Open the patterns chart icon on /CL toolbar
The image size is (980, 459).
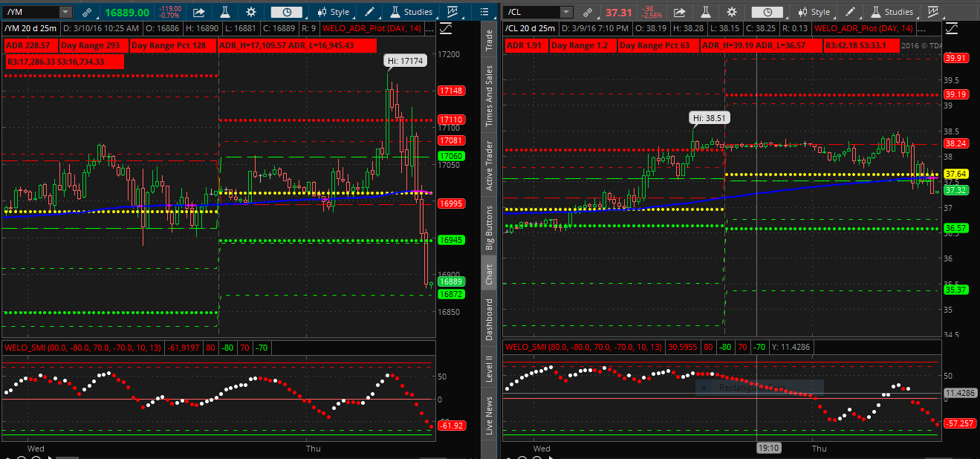click(x=933, y=13)
